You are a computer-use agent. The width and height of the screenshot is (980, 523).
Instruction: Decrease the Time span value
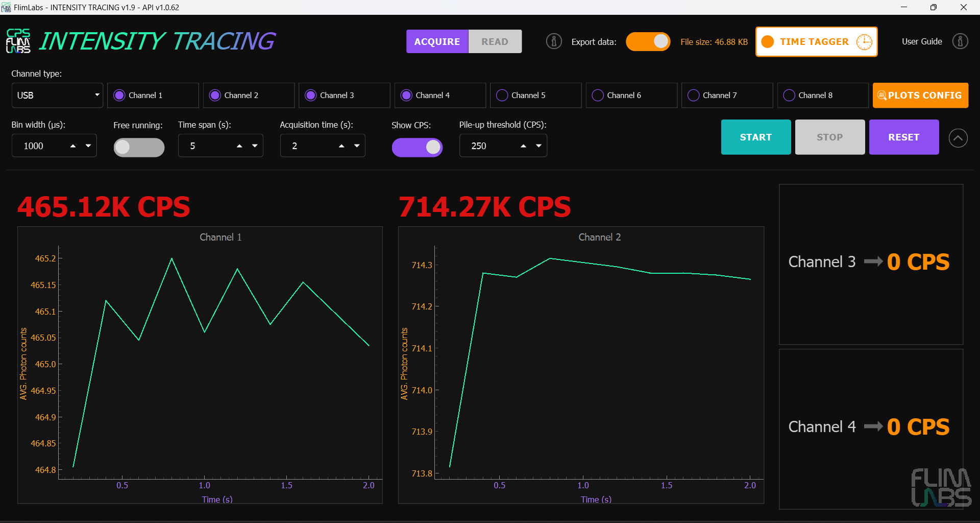pyautogui.click(x=255, y=146)
